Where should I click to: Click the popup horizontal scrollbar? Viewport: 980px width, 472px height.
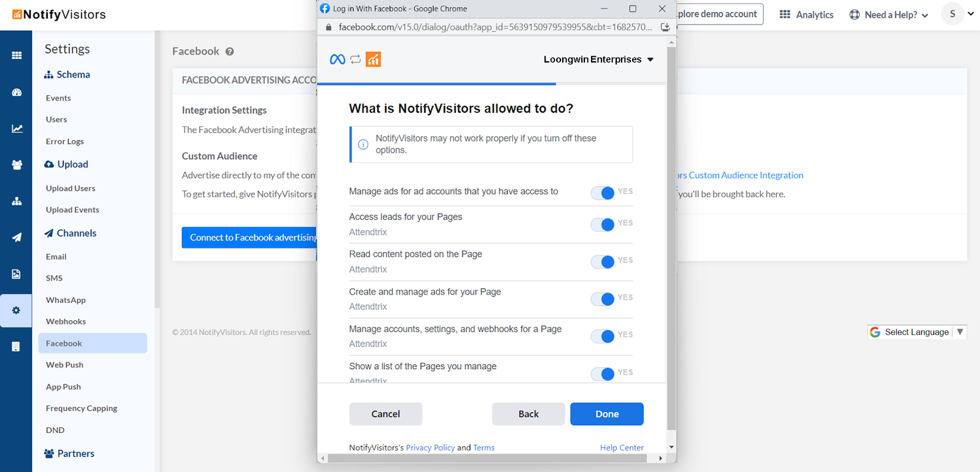tap(488, 458)
